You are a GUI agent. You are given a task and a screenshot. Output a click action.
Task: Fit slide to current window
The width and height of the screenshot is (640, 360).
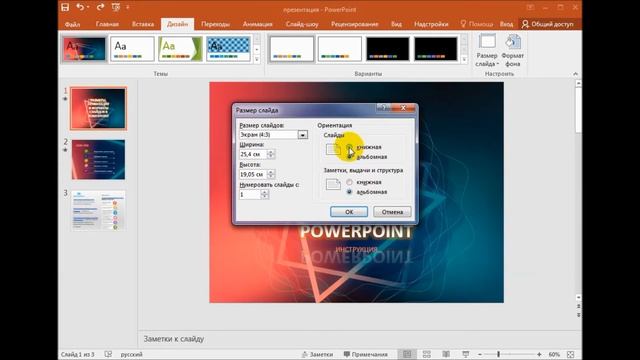(x=571, y=354)
